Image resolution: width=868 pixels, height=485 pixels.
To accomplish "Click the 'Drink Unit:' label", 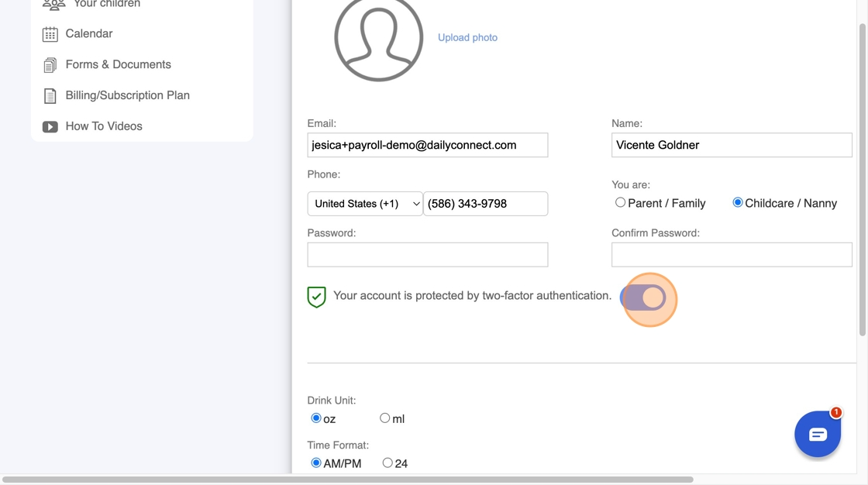I will [332, 401].
